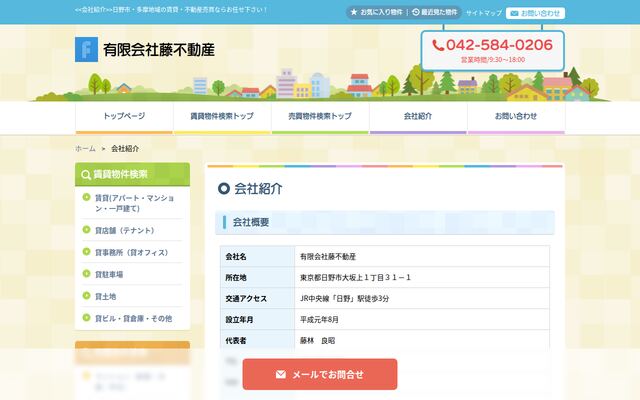Open 賃貸物件検索トップ navigation tab
Screen dimensions: 640x400
click(222, 118)
